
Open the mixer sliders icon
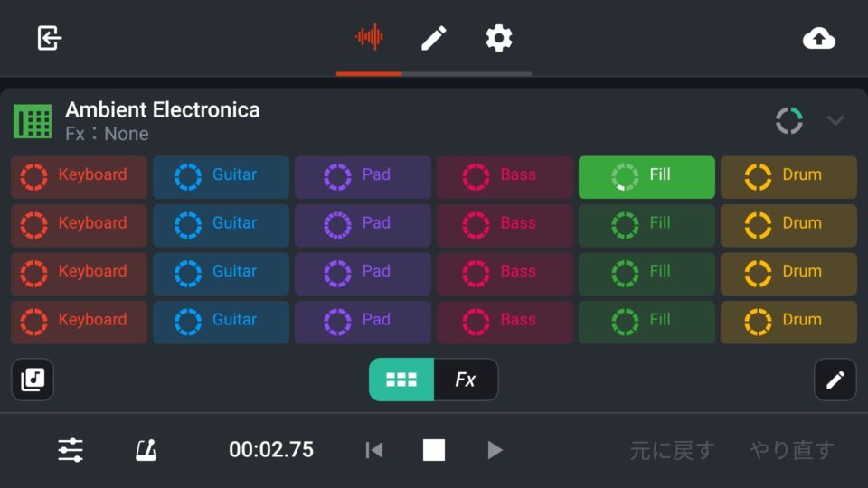(x=71, y=450)
